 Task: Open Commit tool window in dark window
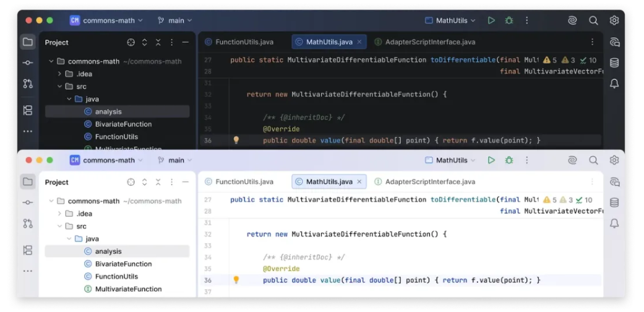[27, 63]
